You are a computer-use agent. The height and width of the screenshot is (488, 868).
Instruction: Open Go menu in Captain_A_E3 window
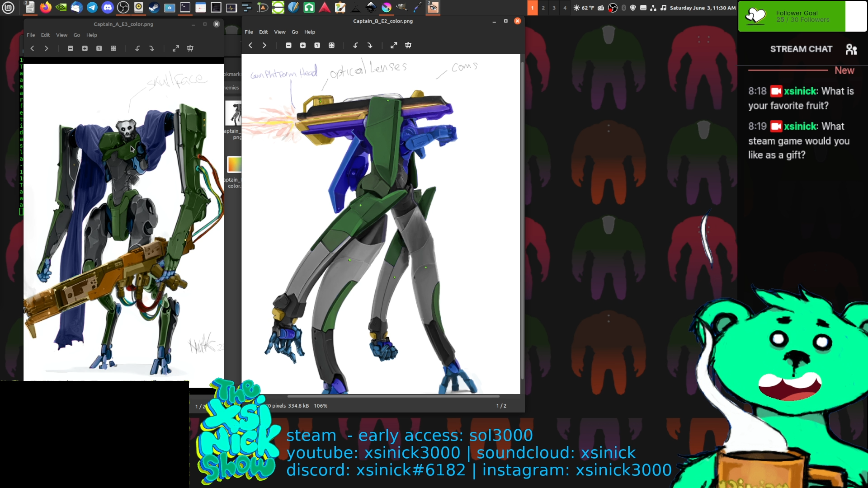point(77,35)
